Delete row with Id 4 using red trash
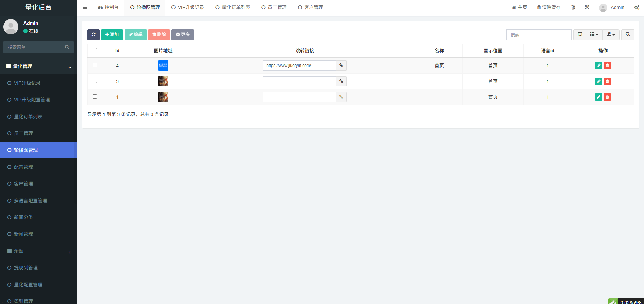 click(x=607, y=66)
